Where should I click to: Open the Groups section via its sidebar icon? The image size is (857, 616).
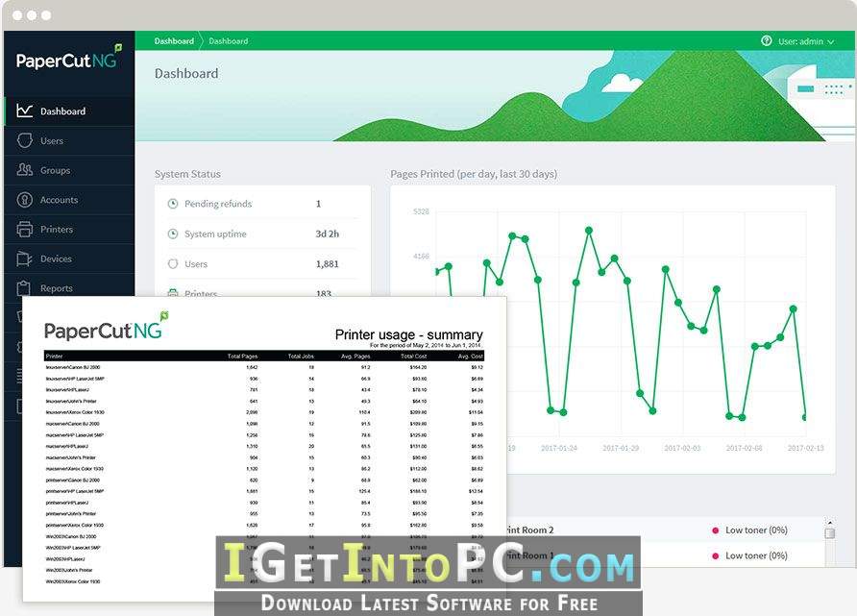[x=25, y=170]
